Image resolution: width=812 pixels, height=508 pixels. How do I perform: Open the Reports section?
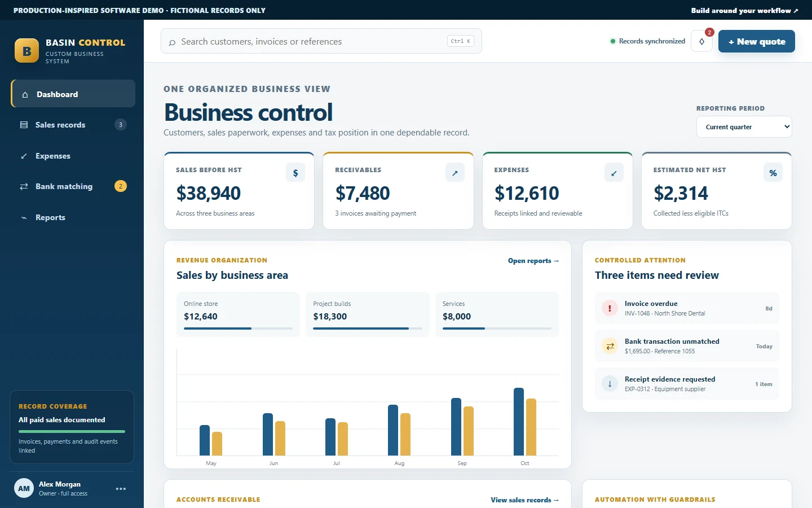click(73, 217)
